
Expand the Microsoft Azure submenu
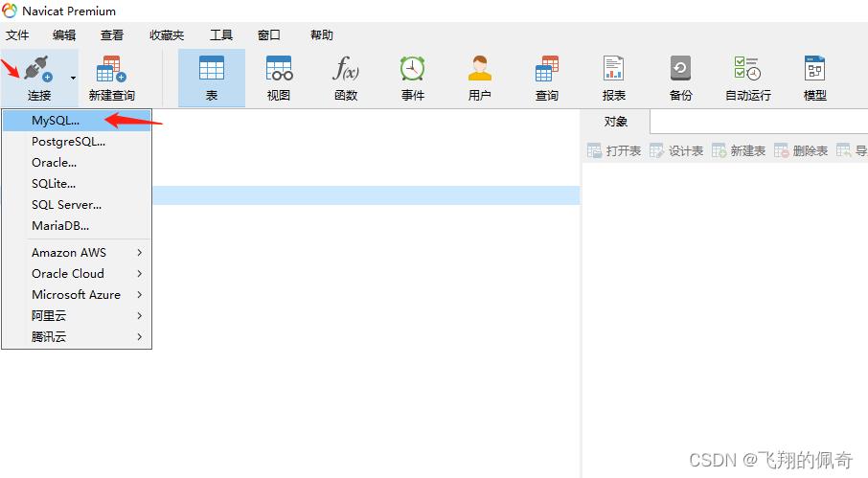[77, 295]
